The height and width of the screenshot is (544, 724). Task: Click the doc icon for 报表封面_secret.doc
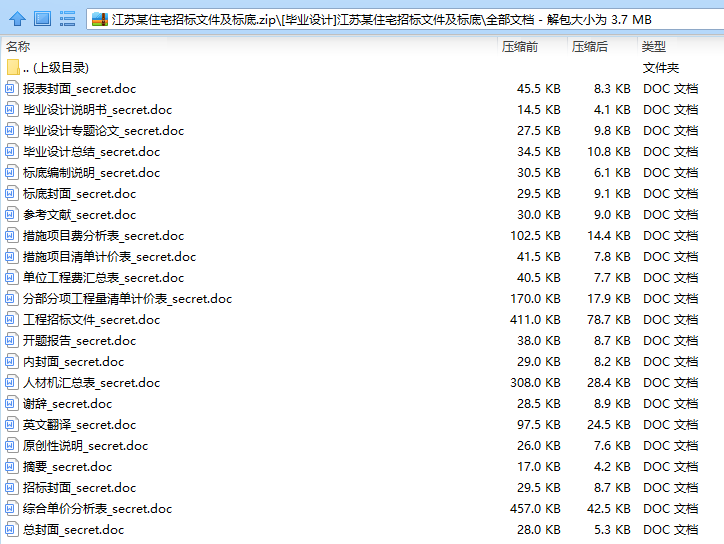(x=12, y=89)
